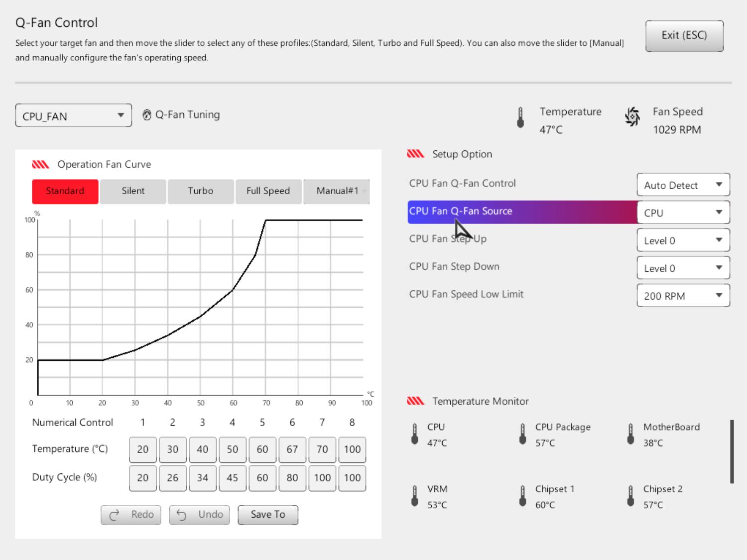Switch to the Silent fan profile
The height and width of the screenshot is (560, 747).
133,191
